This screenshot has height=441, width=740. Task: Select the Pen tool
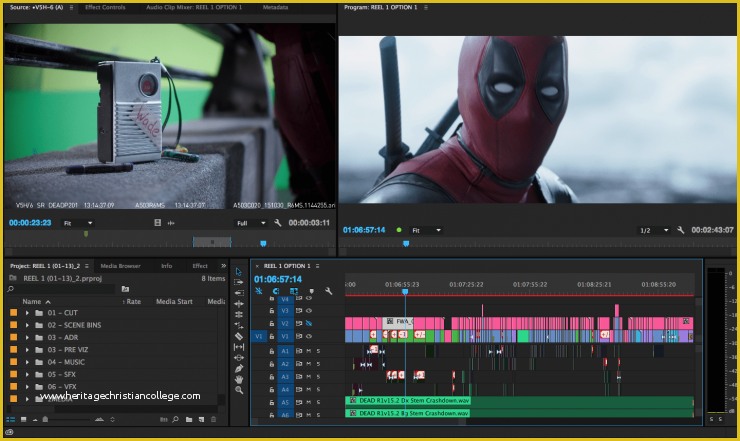click(239, 369)
